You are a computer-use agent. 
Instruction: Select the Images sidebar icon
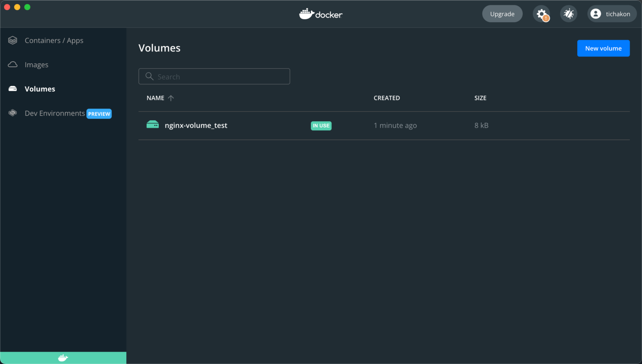pyautogui.click(x=13, y=64)
